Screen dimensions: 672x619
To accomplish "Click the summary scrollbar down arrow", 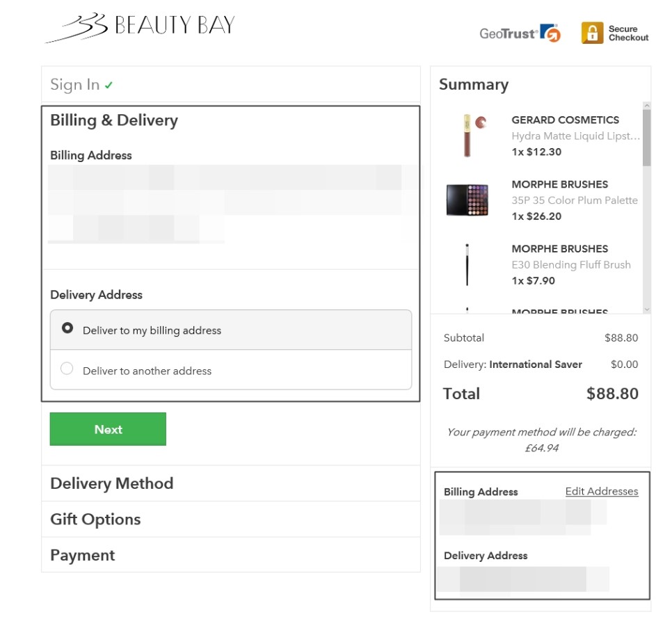I will tap(647, 309).
